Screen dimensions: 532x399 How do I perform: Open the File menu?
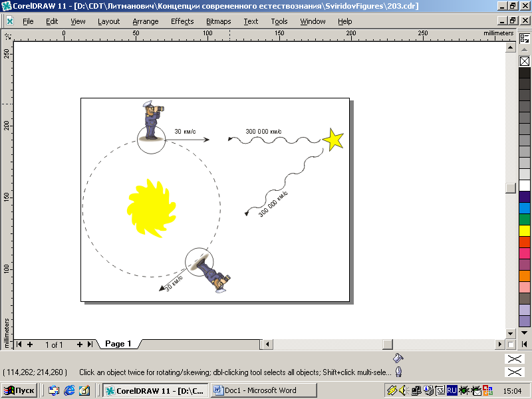click(x=28, y=21)
